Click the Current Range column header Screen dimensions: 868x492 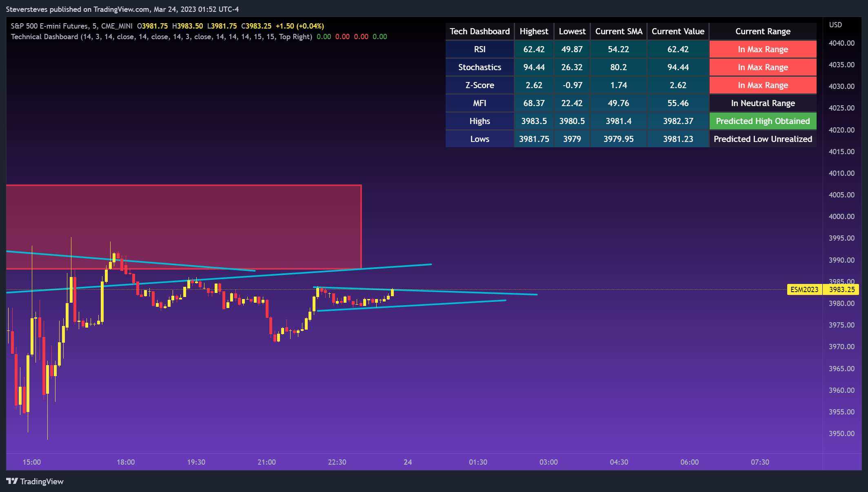763,31
